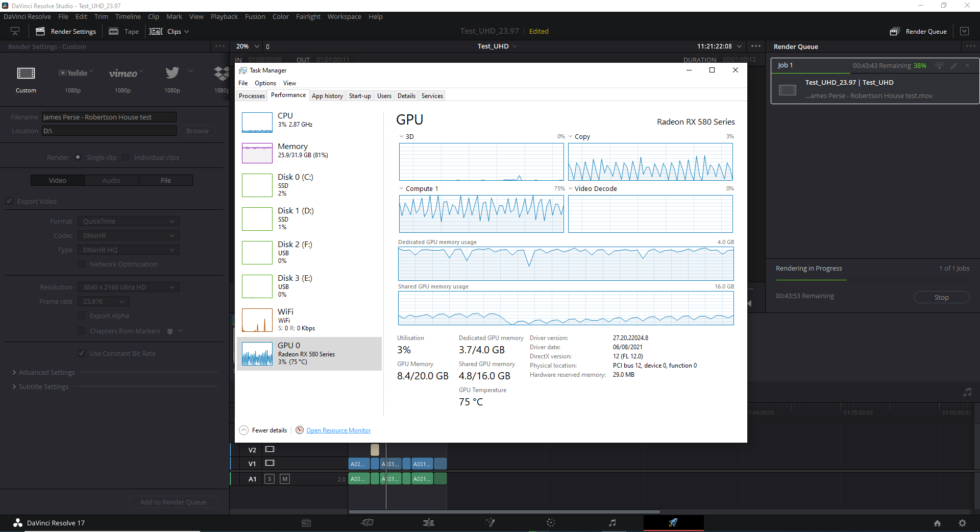Click Fewer details in Task Manager
Screen dimensions: 980x532
tap(263, 430)
